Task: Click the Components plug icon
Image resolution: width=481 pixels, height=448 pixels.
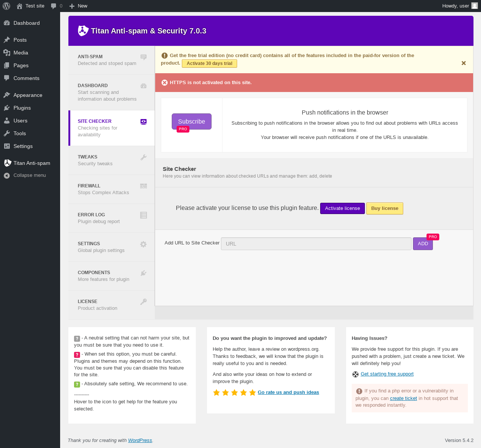Action: [144, 273]
